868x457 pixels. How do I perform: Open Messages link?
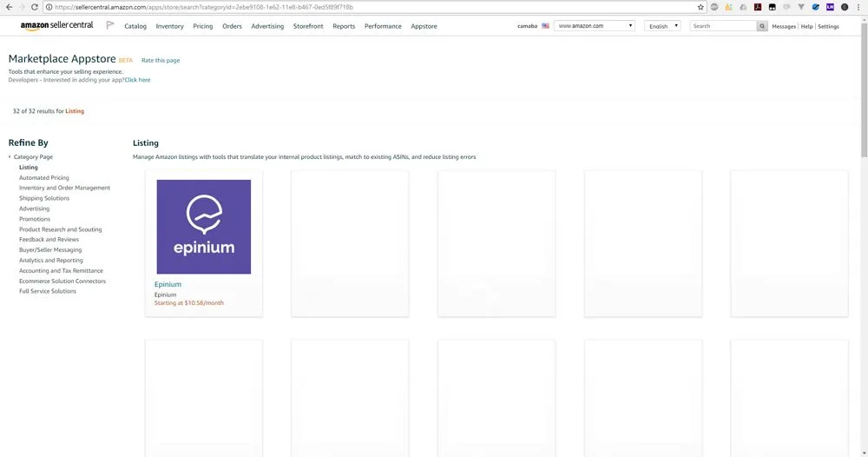[783, 27]
